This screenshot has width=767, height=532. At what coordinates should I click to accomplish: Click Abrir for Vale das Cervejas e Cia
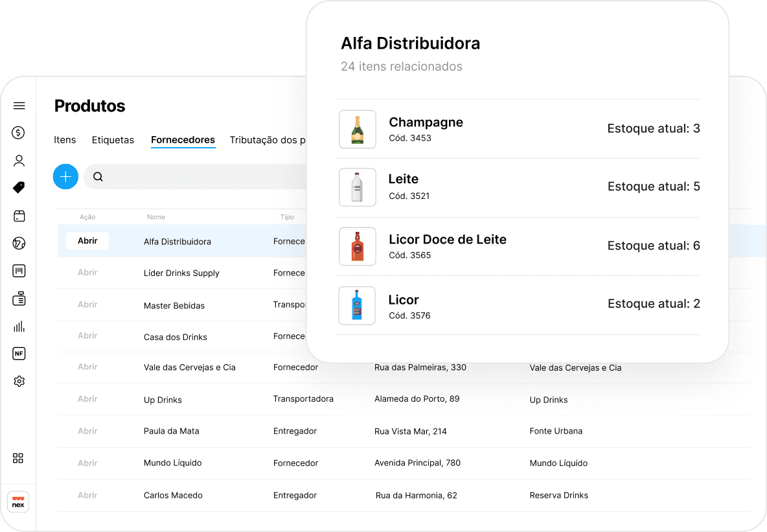click(87, 367)
